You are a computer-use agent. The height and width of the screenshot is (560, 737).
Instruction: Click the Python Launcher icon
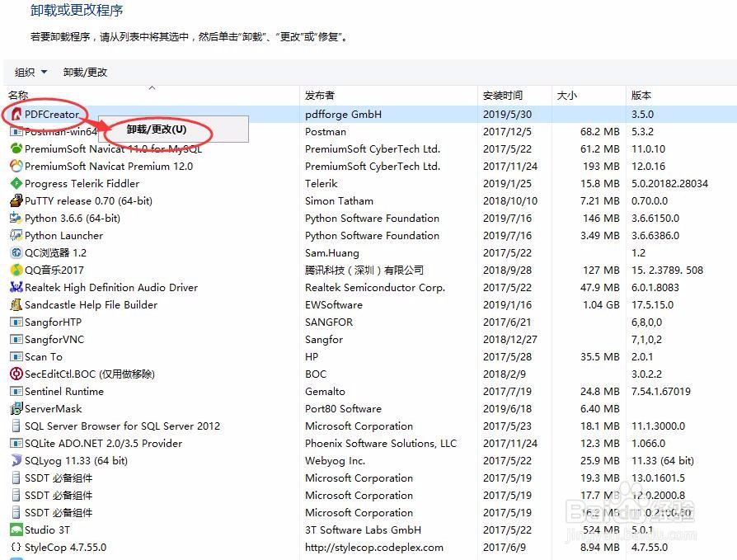pyautogui.click(x=16, y=235)
